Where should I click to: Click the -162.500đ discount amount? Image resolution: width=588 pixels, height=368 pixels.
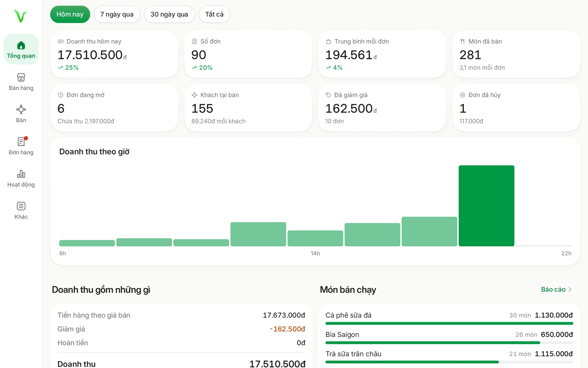pos(287,329)
